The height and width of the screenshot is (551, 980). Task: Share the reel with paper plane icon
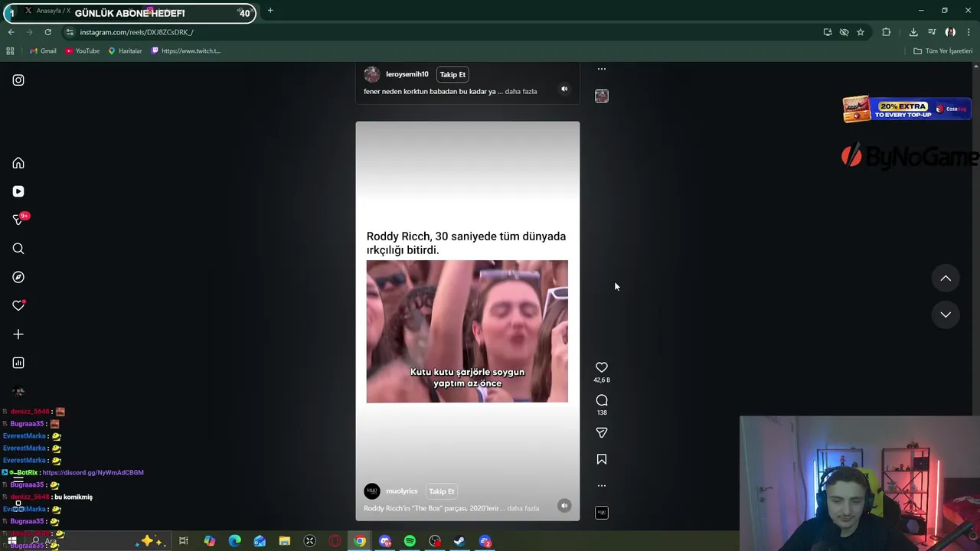pos(602,432)
